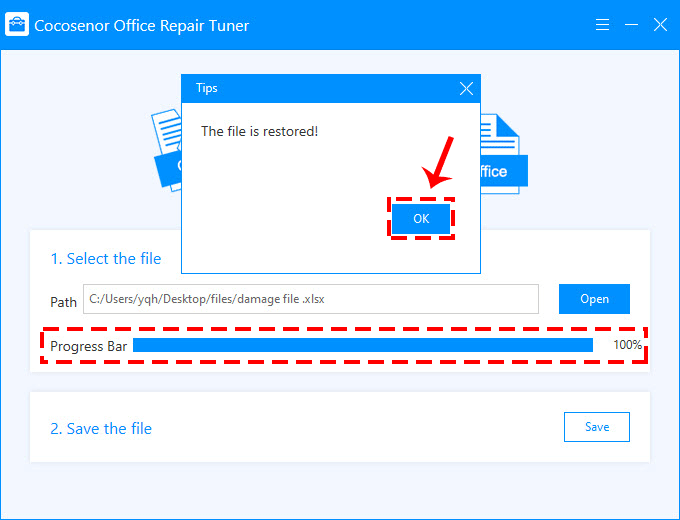
Task: Click the 'Path' label
Action: 63,302
